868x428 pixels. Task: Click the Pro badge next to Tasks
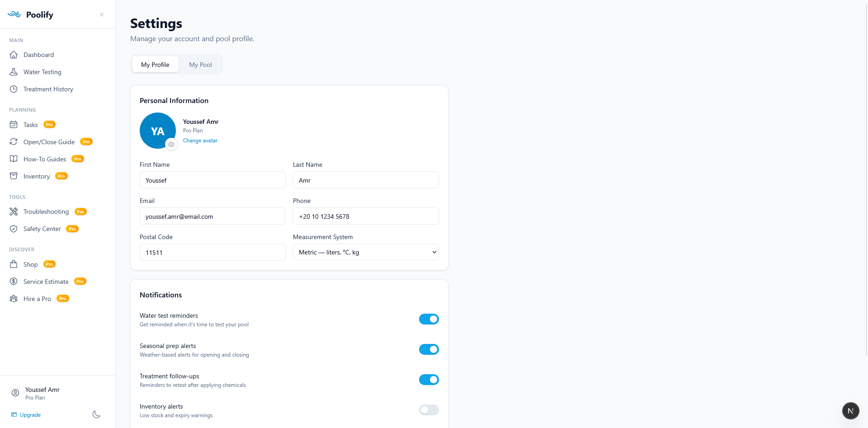[x=49, y=125]
